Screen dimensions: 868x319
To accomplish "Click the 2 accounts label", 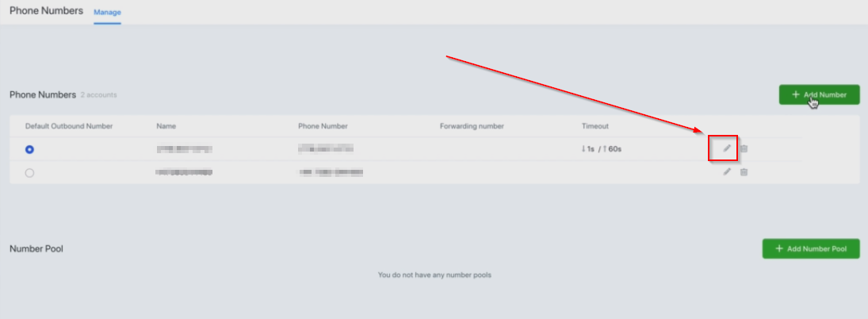I will (x=98, y=95).
